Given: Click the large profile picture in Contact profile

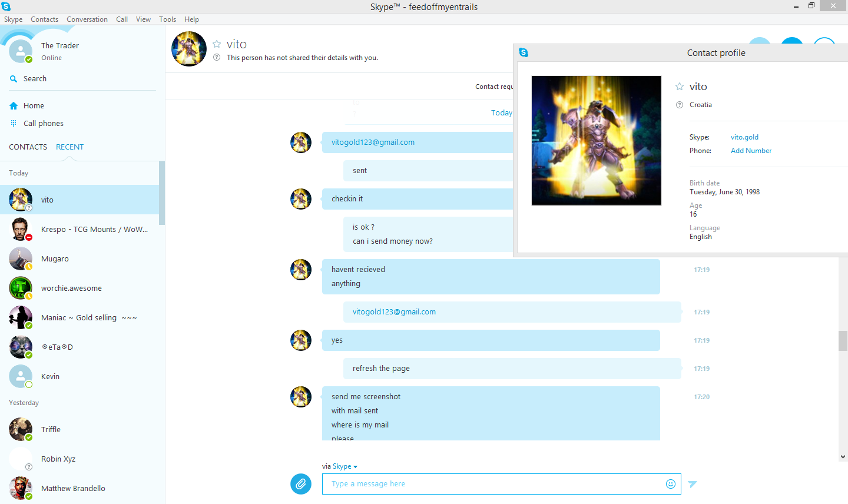Looking at the screenshot, I should click(x=597, y=141).
